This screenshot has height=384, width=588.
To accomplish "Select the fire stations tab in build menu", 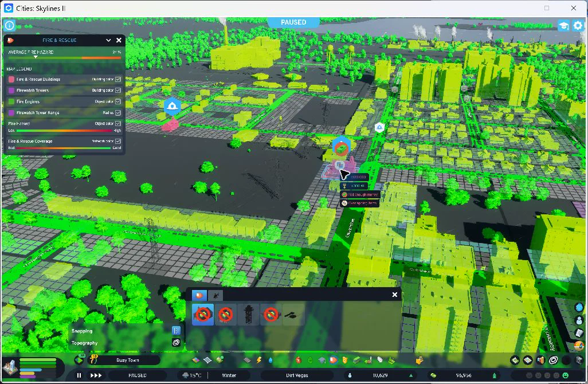I will [199, 296].
